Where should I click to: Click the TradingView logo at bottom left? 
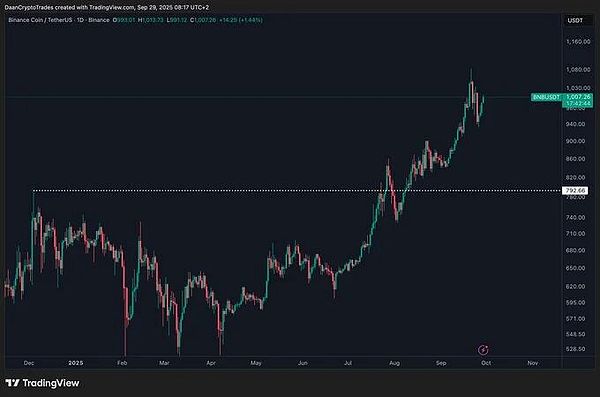point(42,383)
